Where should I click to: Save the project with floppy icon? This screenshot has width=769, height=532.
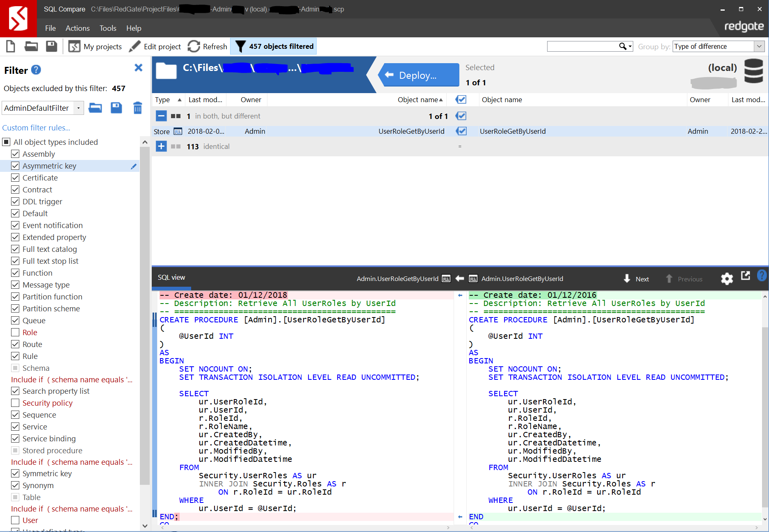point(51,46)
